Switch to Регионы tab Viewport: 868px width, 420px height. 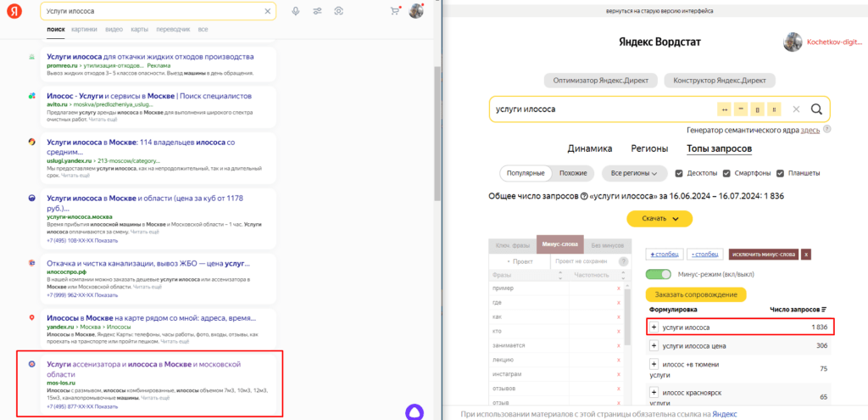649,148
